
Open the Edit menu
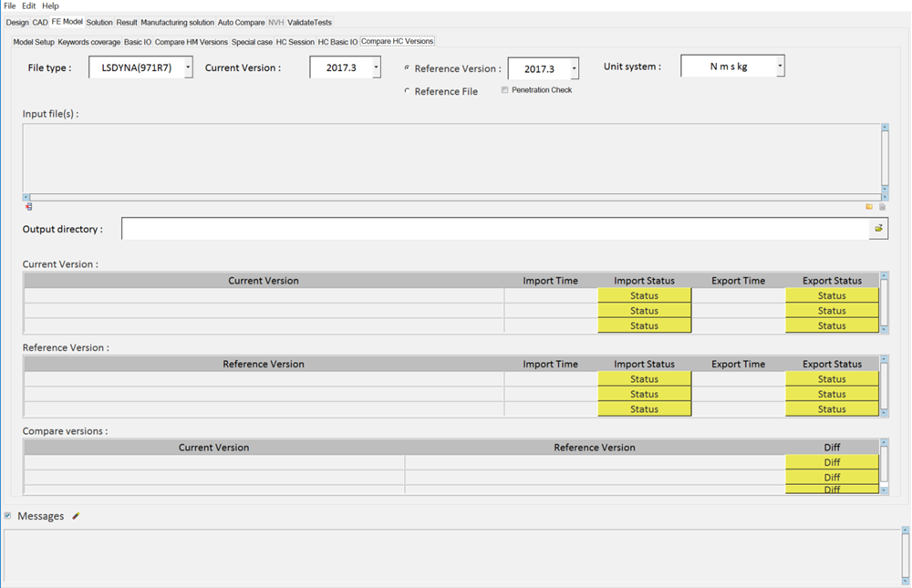29,5
